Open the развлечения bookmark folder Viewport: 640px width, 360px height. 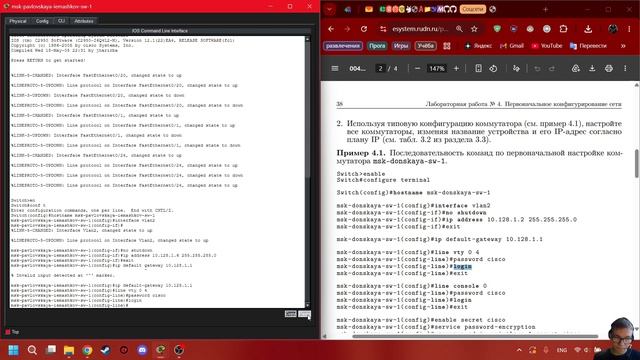click(x=343, y=46)
